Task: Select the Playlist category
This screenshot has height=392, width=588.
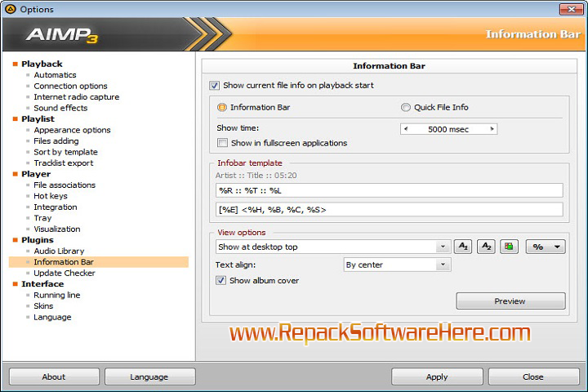Action: coord(38,119)
